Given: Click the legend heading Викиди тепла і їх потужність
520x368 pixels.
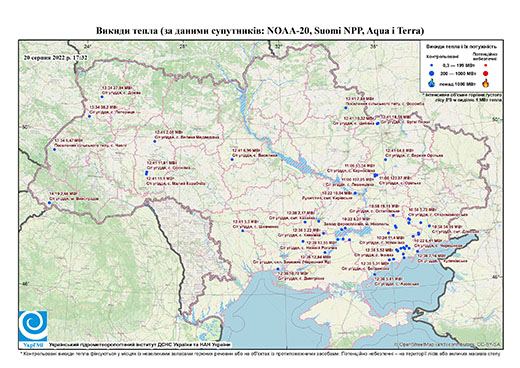Looking at the screenshot, I should 462,46.
